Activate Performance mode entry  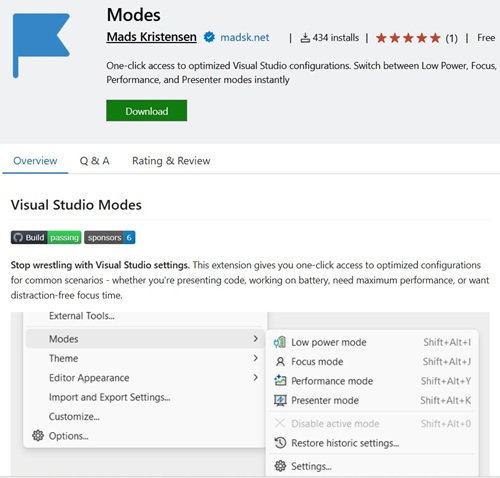pyautogui.click(x=372, y=381)
